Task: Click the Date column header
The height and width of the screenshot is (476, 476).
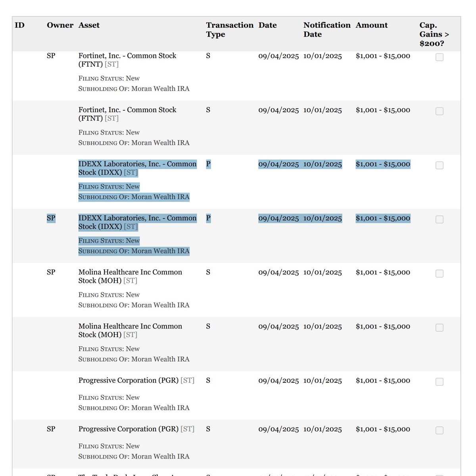Action: (268, 25)
